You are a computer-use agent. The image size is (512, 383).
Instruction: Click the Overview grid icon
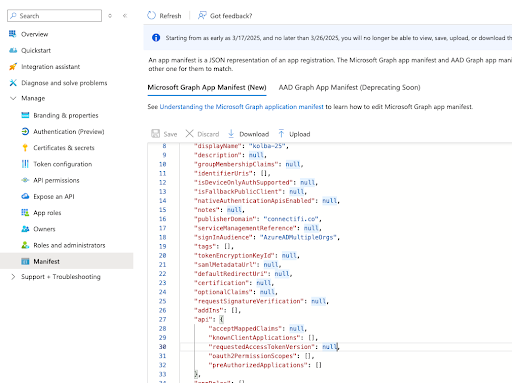[13, 34]
